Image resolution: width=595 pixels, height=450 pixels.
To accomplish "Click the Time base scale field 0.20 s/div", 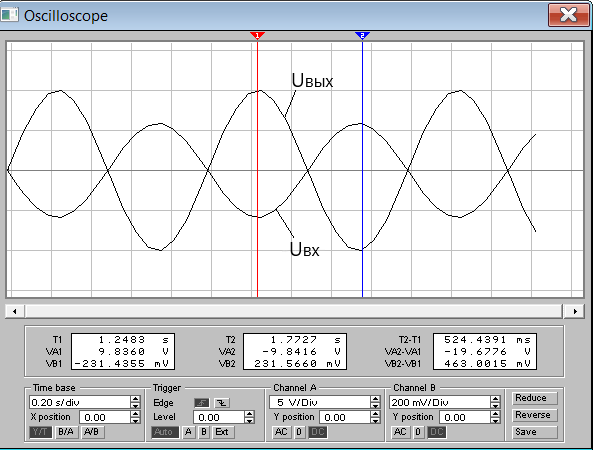I will [x=80, y=402].
